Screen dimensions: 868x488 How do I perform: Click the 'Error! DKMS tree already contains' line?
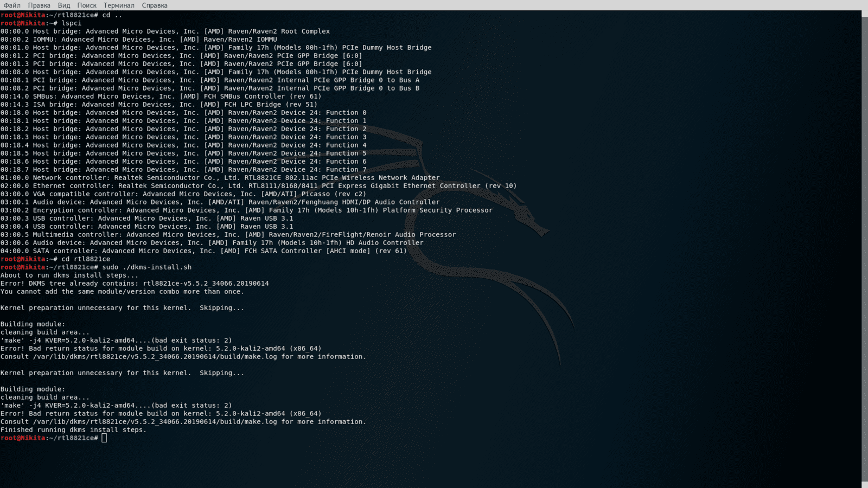pos(135,284)
